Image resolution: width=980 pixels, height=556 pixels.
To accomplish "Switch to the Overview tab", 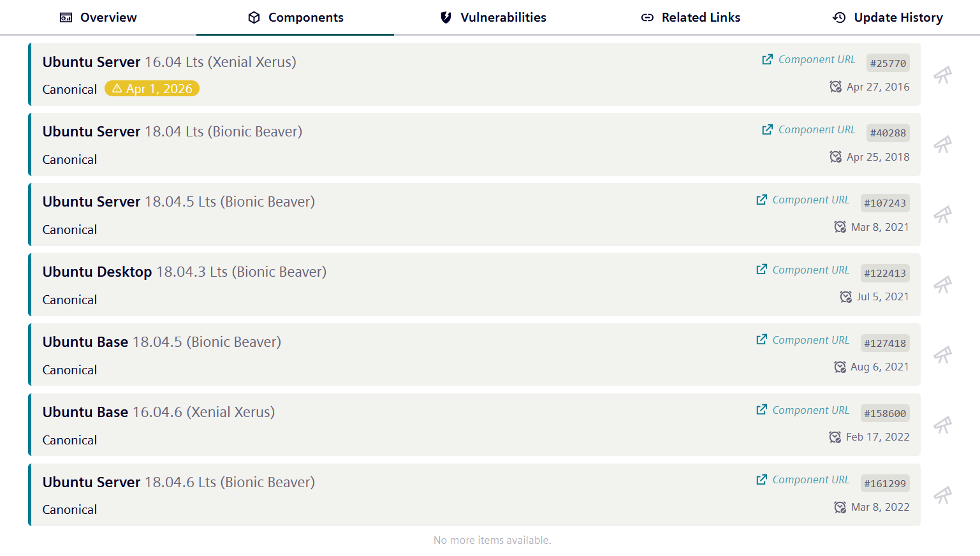I will tap(98, 17).
